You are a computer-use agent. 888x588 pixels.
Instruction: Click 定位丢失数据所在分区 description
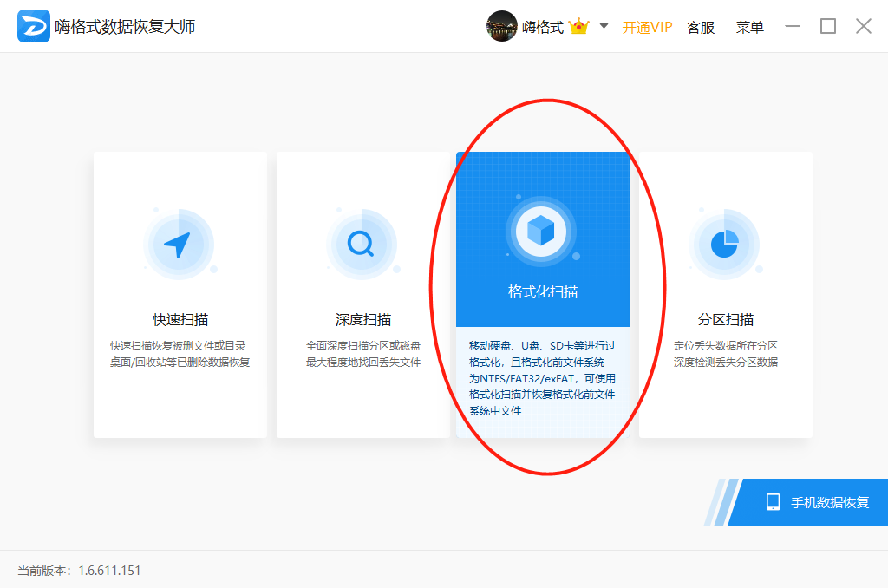pyautogui.click(x=726, y=345)
